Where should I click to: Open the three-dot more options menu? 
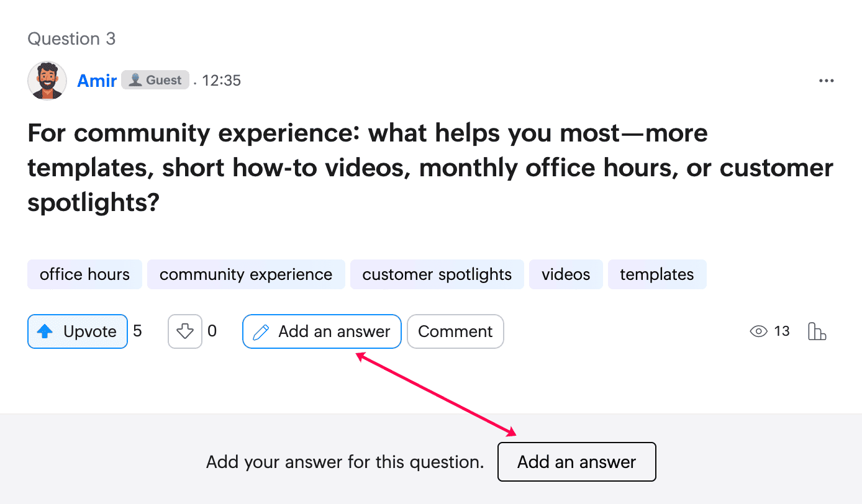[x=826, y=81]
